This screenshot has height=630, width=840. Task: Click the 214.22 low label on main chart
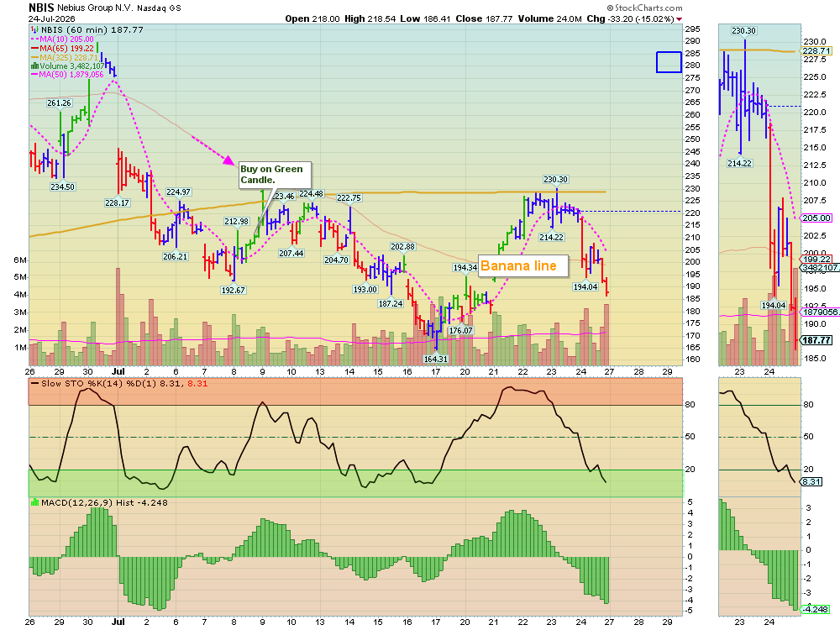[551, 238]
